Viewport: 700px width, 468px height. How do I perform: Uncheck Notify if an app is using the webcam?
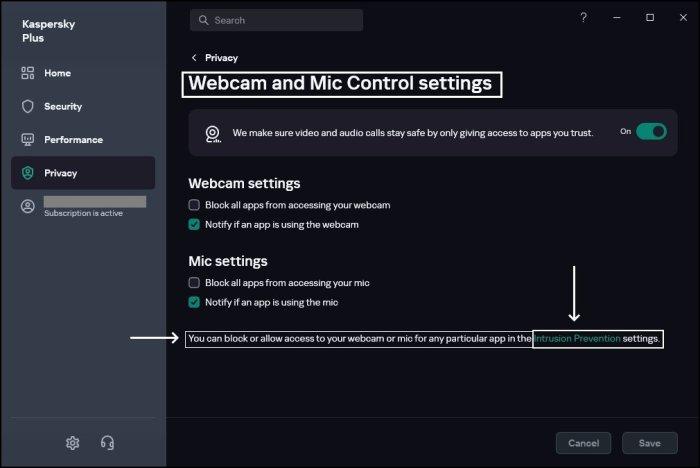tap(195, 225)
